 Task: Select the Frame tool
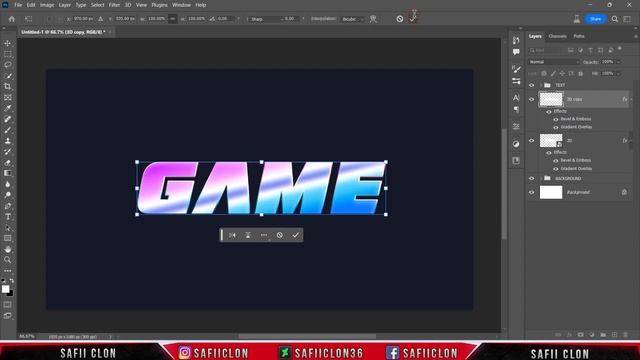pyautogui.click(x=8, y=98)
